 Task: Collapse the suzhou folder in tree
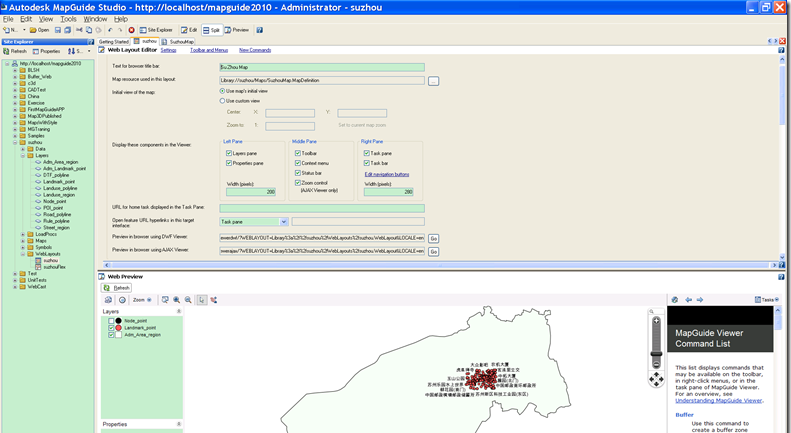click(x=15, y=142)
